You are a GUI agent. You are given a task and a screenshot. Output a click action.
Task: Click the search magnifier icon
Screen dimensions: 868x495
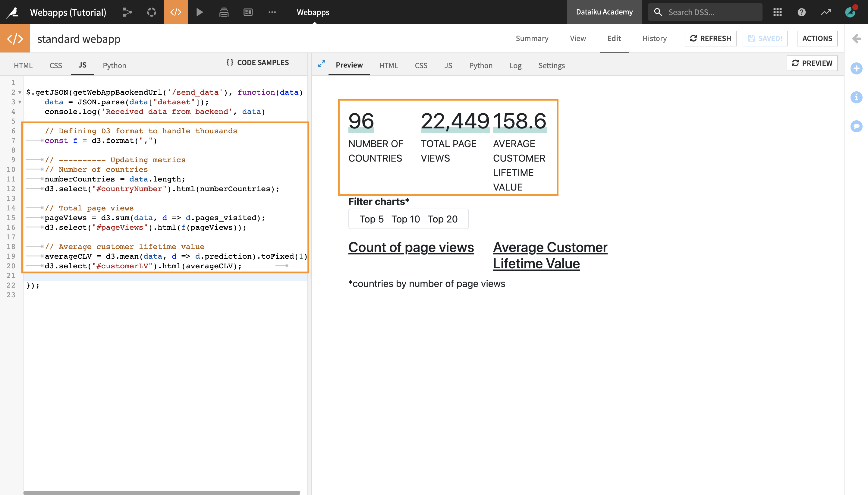(658, 12)
